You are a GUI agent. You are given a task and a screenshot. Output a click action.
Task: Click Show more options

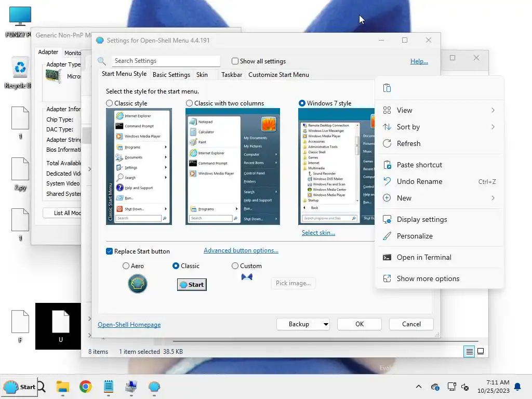439,278
